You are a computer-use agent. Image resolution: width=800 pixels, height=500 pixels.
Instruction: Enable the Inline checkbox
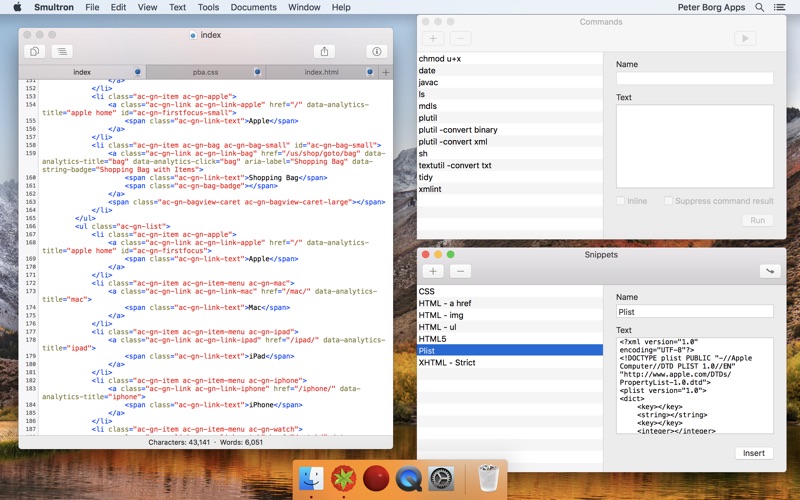coord(621,201)
